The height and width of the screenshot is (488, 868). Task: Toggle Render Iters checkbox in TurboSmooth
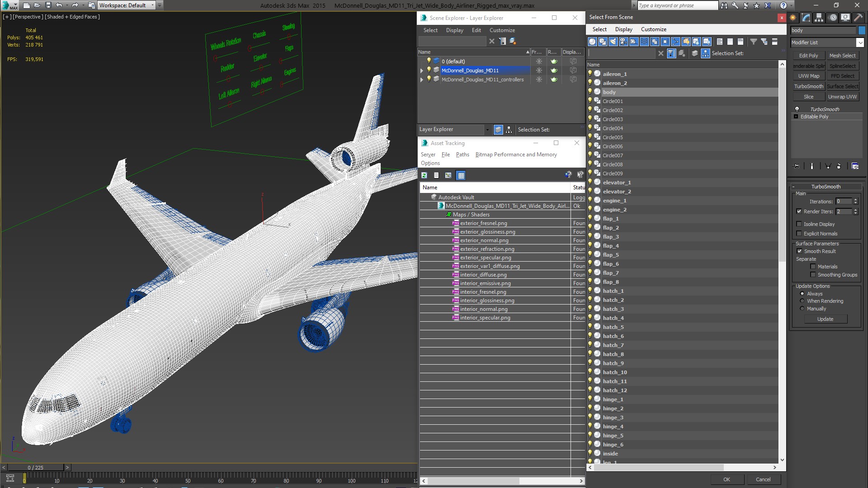point(799,211)
